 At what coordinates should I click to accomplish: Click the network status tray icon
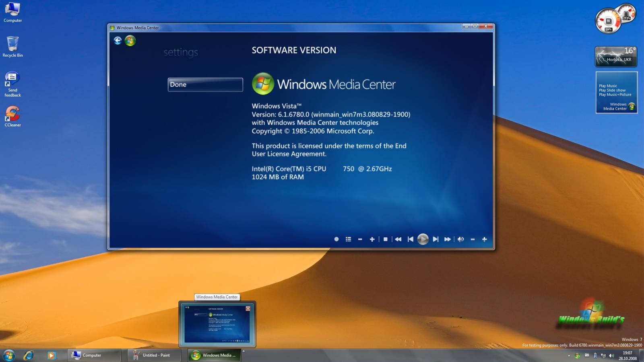tap(603, 356)
